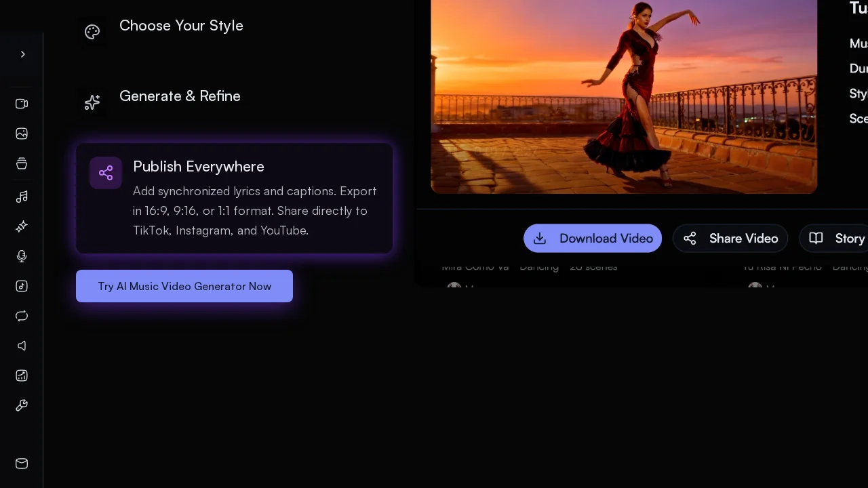
Task: Click the flamenco dancer video preview
Action: (624, 97)
